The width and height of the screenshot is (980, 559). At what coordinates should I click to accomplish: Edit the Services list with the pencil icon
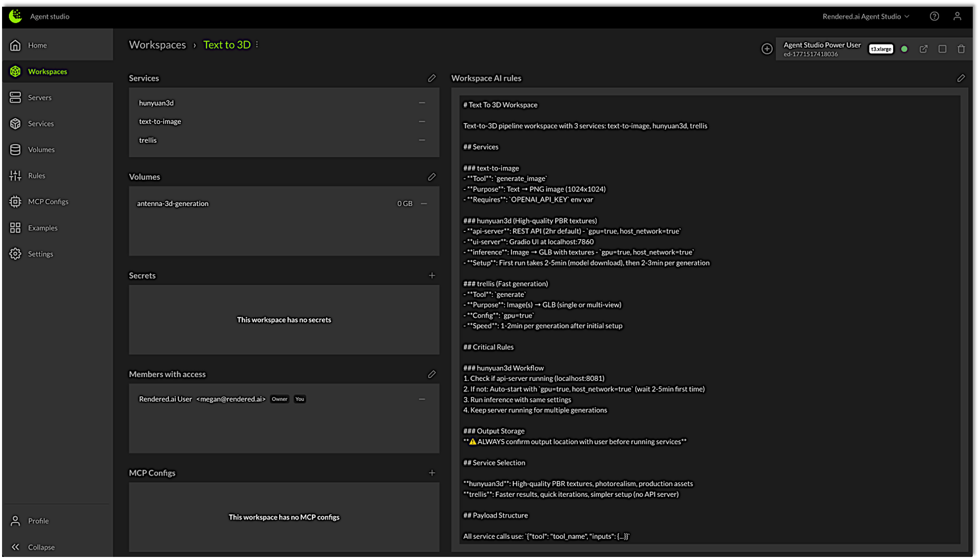point(432,78)
